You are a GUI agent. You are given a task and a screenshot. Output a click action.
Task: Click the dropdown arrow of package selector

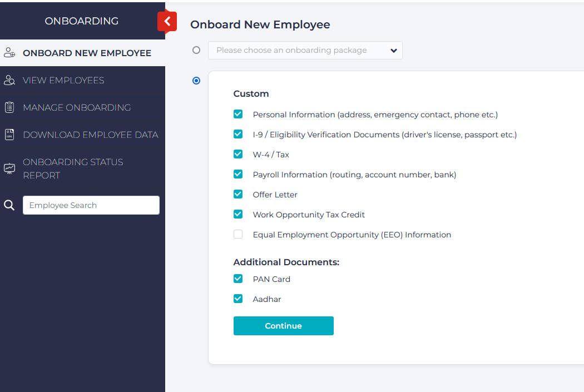pyautogui.click(x=394, y=51)
